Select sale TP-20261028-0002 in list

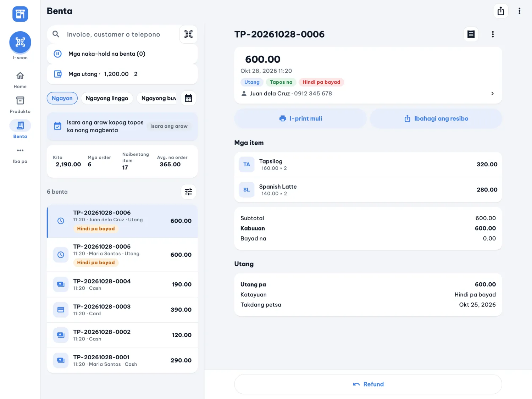[x=122, y=335]
